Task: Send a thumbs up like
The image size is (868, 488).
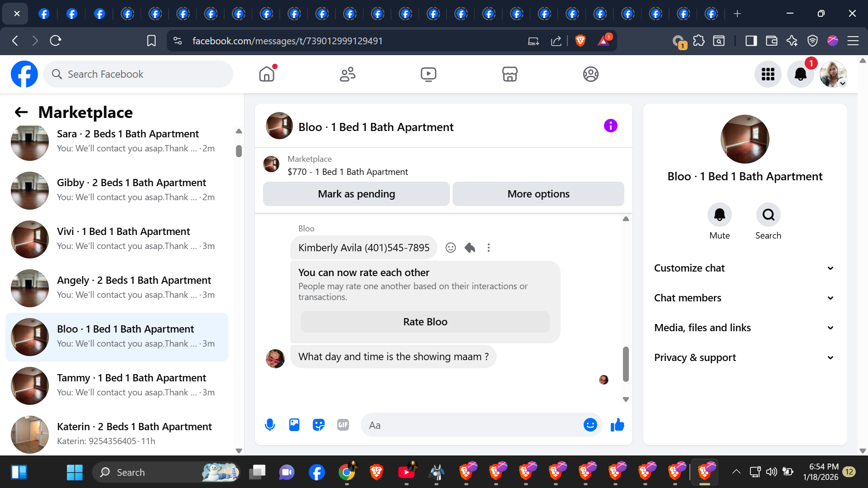Action: tap(617, 425)
